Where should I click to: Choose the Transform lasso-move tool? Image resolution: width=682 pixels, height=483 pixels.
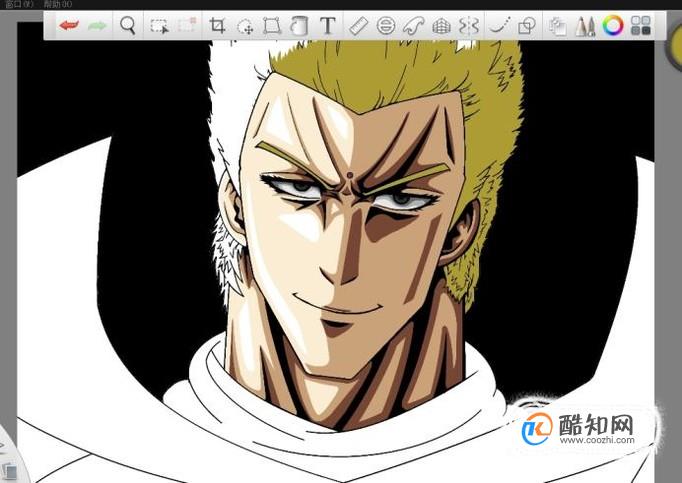pyautogui.click(x=245, y=26)
